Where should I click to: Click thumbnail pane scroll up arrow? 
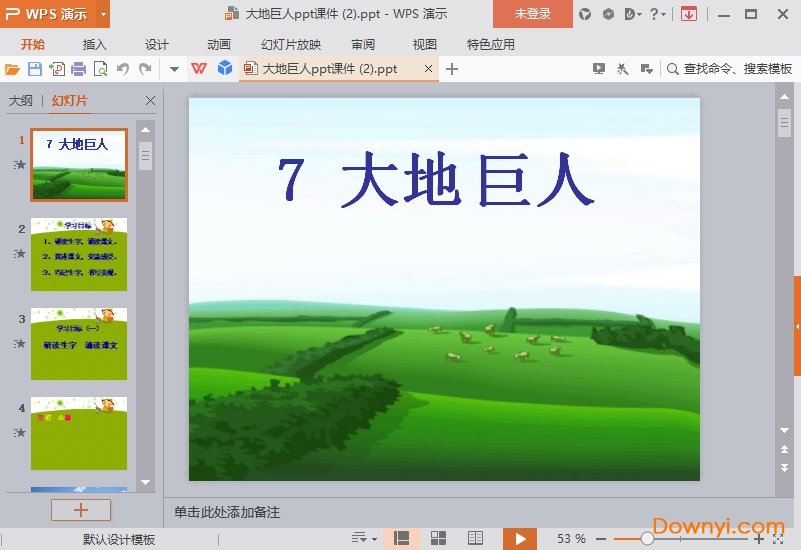(146, 130)
